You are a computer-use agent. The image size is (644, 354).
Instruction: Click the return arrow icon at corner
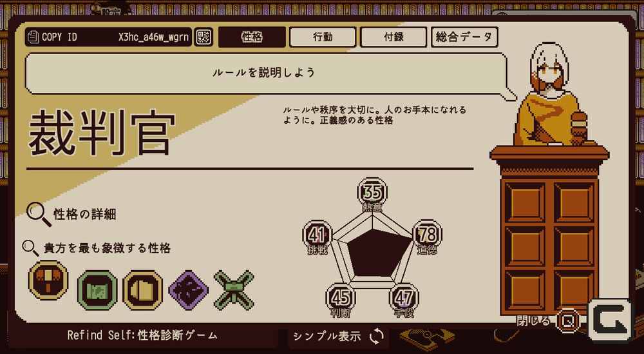(611, 320)
